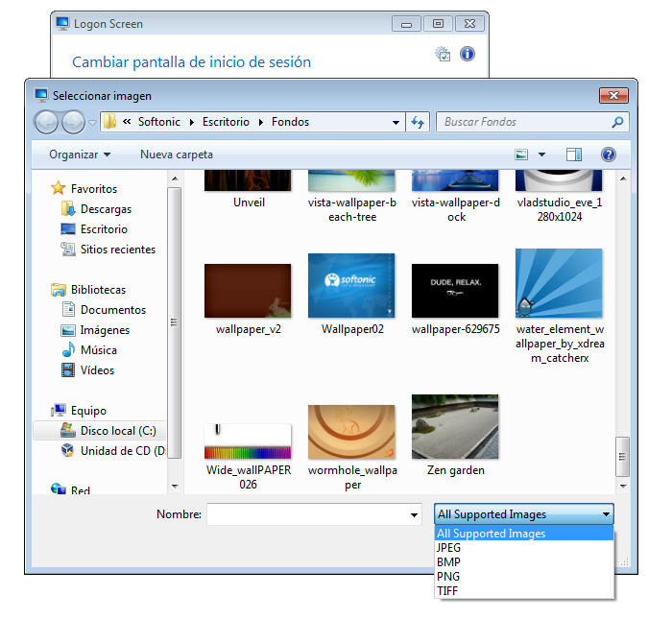Click in the Nombre text field
The width and height of the screenshot is (672, 643).
(x=305, y=515)
